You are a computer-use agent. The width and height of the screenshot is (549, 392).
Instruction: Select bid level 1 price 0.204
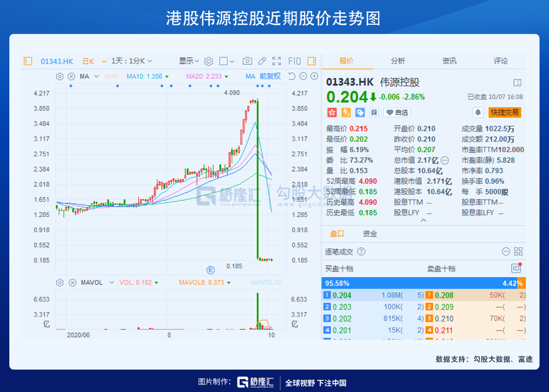coord(342,295)
